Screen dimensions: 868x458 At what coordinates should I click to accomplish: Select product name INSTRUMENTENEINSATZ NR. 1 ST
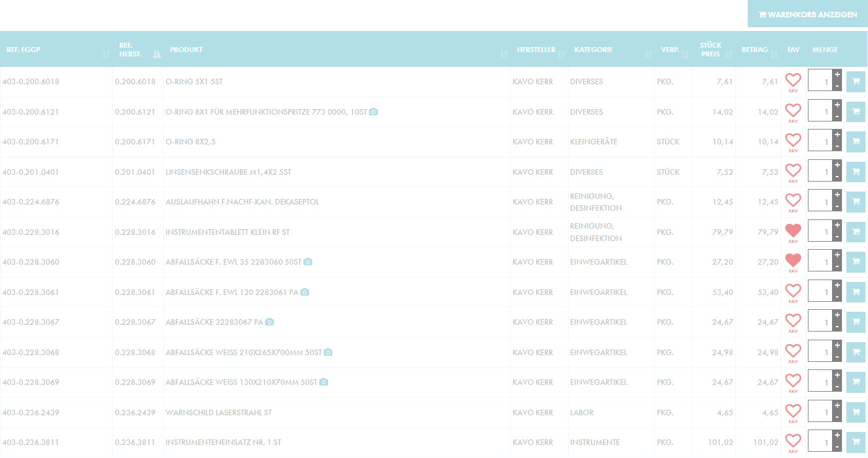click(223, 443)
